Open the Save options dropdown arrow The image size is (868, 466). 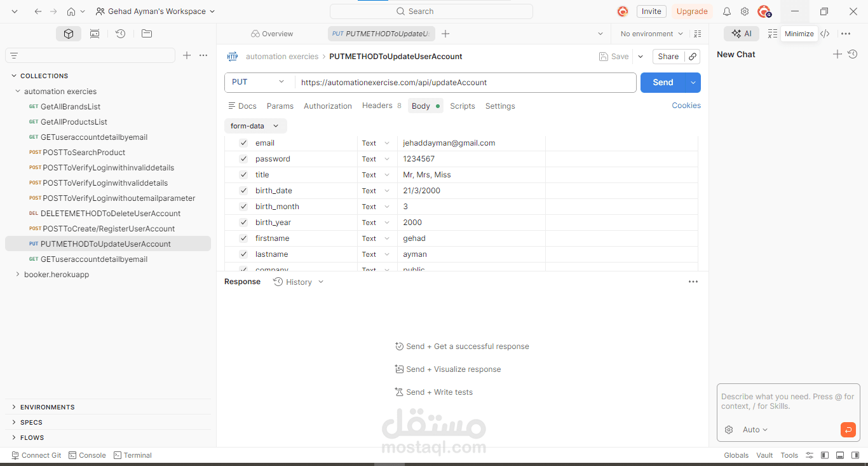pos(641,57)
